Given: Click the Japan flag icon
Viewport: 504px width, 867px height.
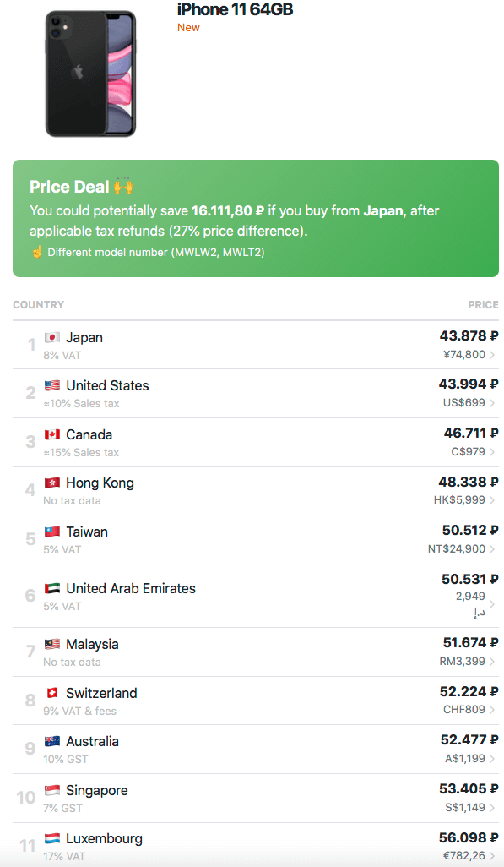Looking at the screenshot, I should tap(52, 337).
